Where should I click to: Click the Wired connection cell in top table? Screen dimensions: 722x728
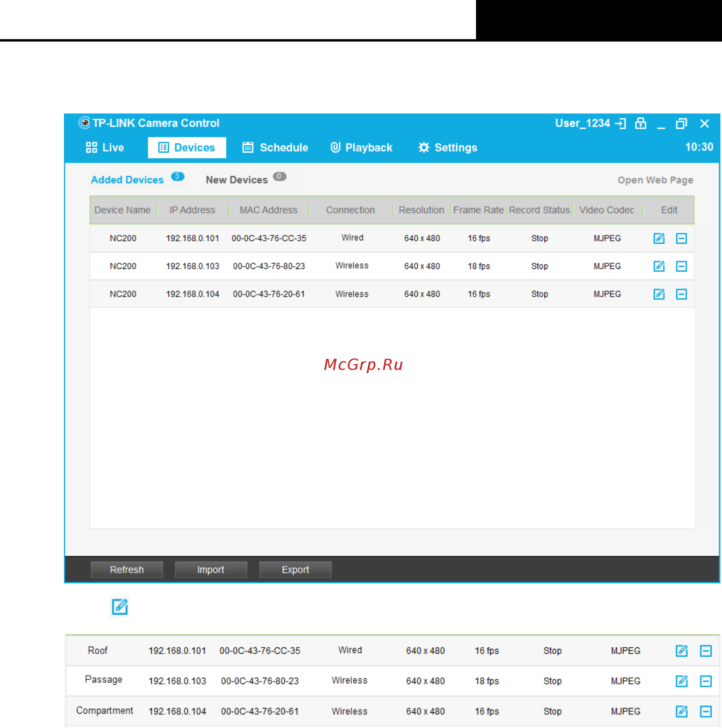352,238
